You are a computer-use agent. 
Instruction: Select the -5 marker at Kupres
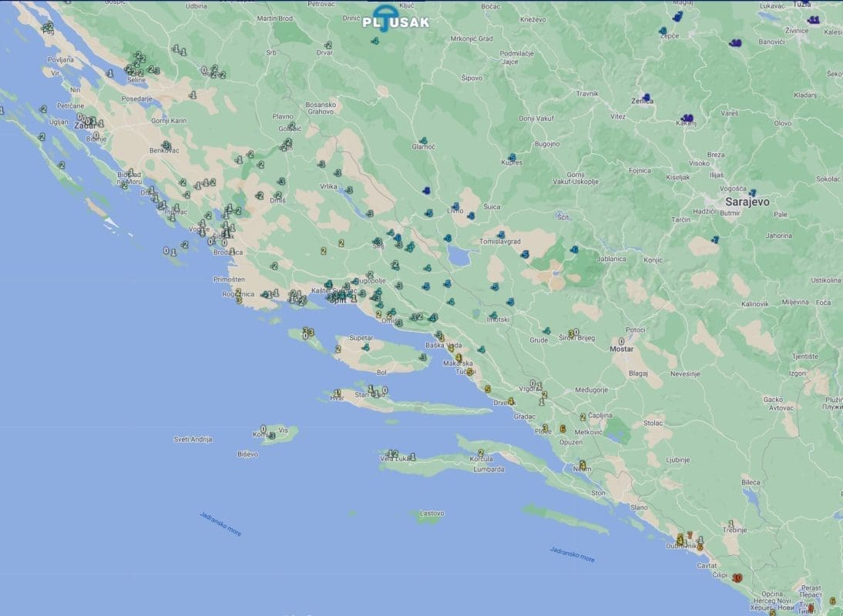[x=512, y=158]
